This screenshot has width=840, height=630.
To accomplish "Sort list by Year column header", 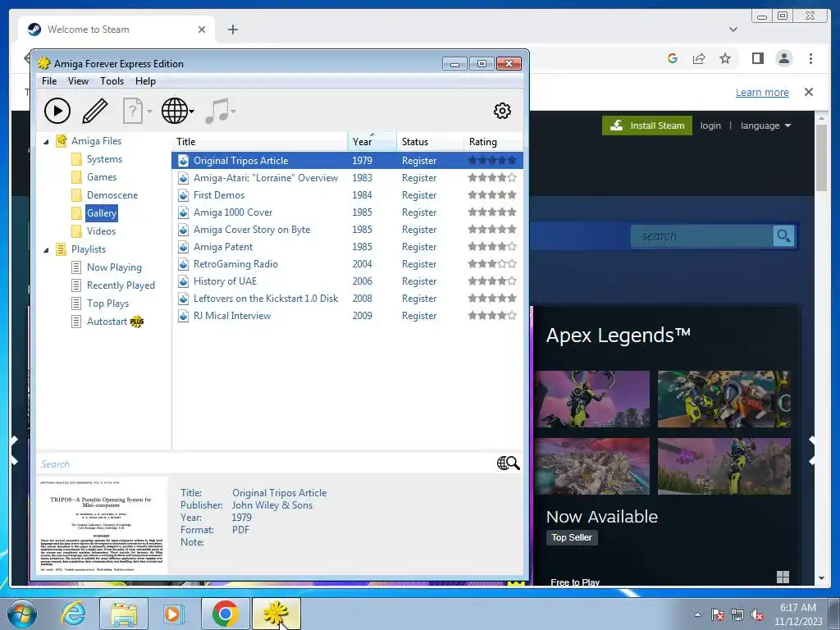I will (x=372, y=142).
